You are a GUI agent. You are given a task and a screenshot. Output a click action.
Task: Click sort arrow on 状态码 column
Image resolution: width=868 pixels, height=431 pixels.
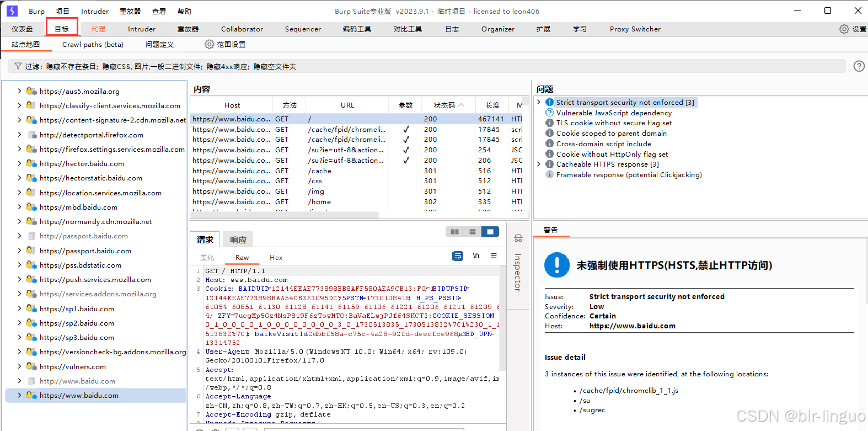462,105
